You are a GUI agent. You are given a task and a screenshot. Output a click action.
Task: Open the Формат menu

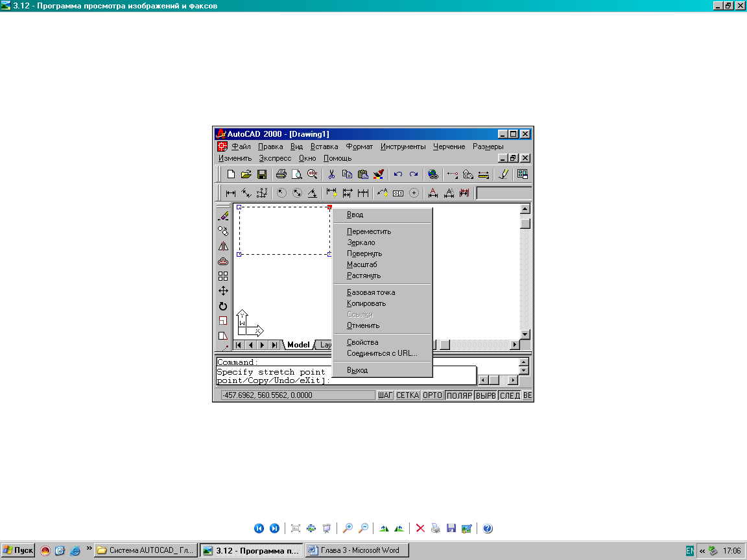(x=359, y=146)
